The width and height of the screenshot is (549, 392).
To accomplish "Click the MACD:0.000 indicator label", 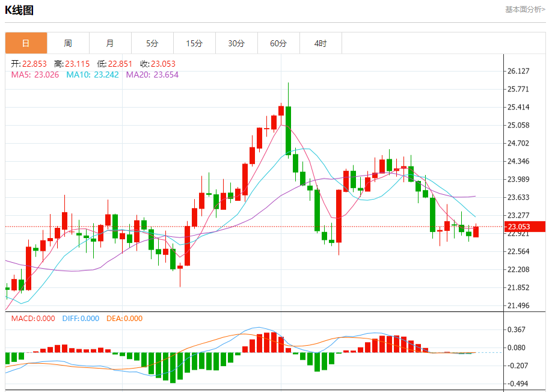I will coord(33,319).
